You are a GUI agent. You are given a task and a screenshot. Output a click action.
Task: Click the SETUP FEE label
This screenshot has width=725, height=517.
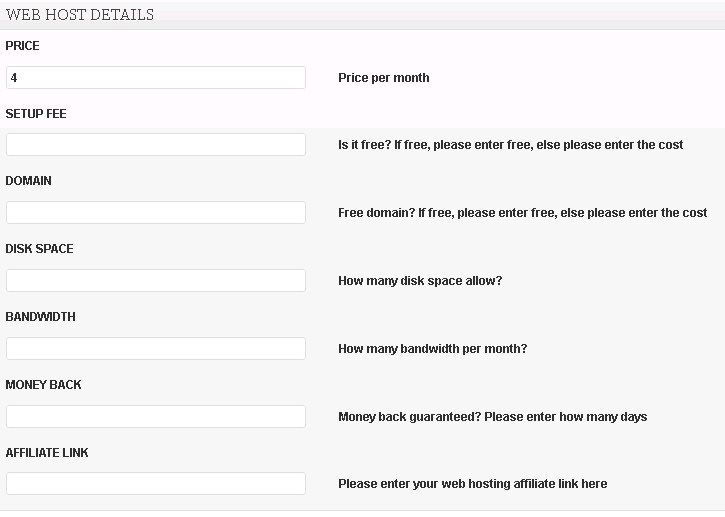click(36, 114)
